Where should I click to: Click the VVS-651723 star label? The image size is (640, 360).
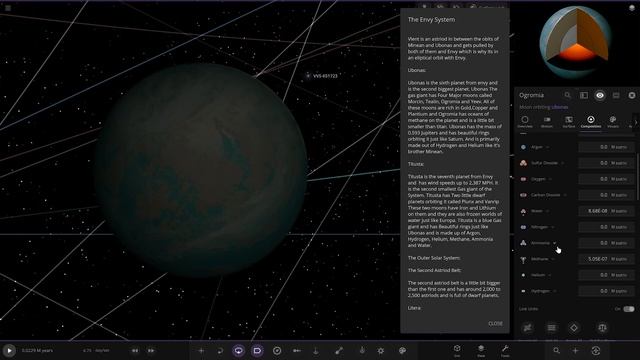tap(325, 76)
